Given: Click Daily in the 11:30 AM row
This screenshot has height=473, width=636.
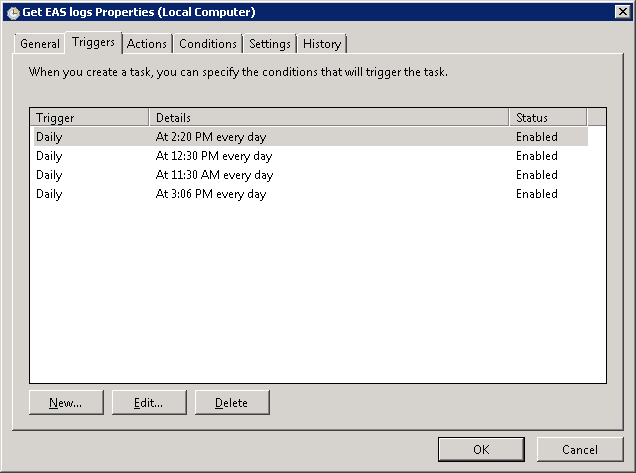Looking at the screenshot, I should pos(49,175).
